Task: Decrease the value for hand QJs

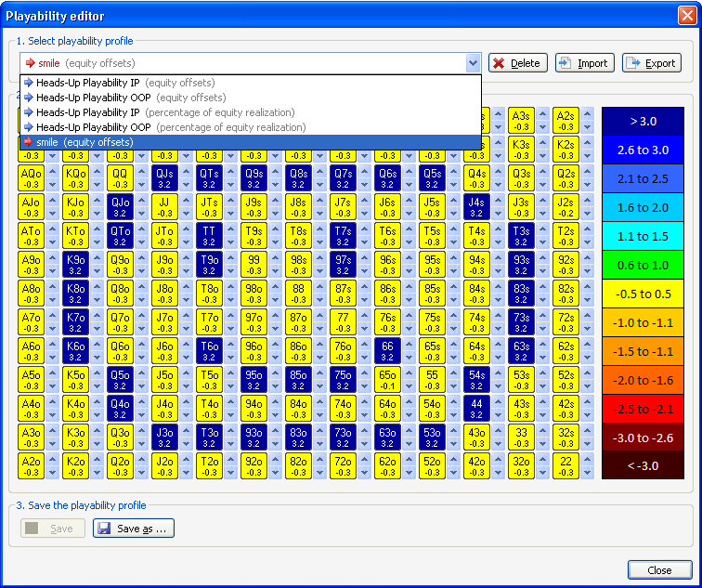Action: pyautogui.click(x=187, y=185)
